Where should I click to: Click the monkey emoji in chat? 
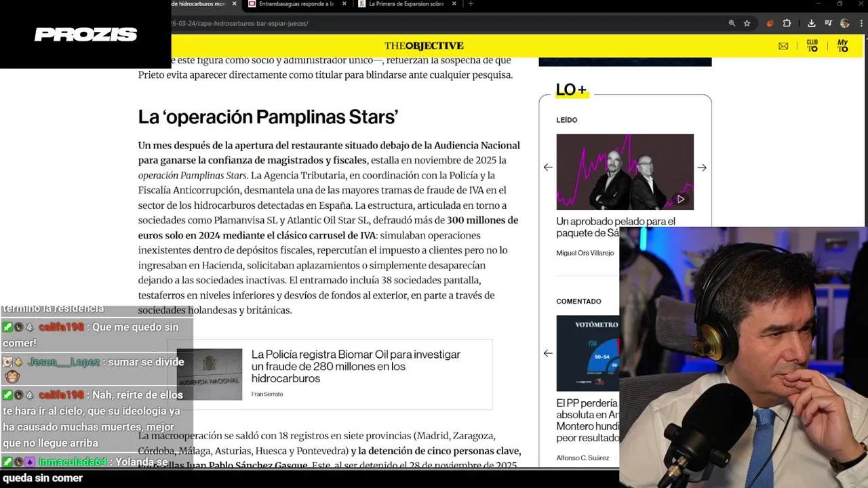(x=12, y=376)
